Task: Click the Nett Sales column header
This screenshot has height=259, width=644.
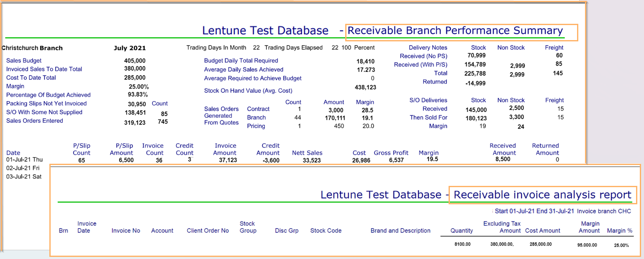Action: (x=307, y=152)
